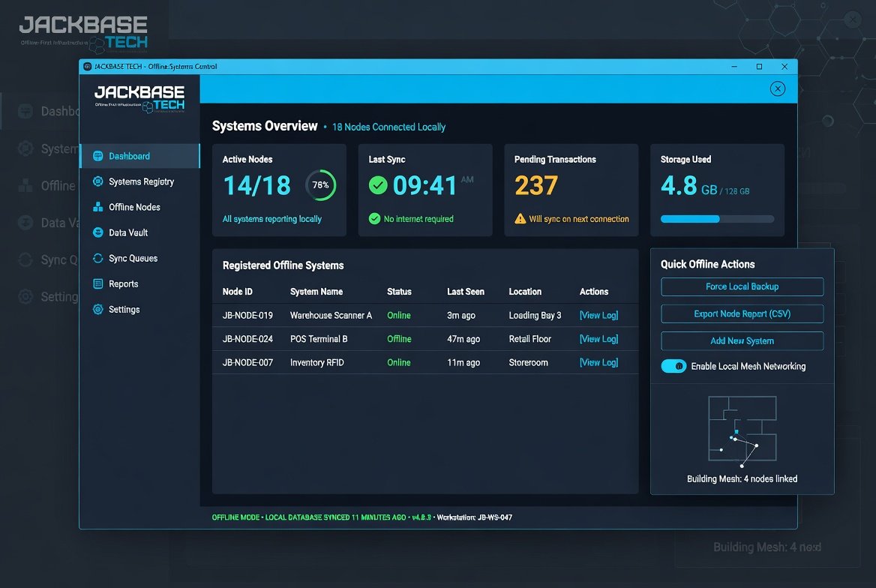Click the Building Mesh floor plan map

click(742, 430)
